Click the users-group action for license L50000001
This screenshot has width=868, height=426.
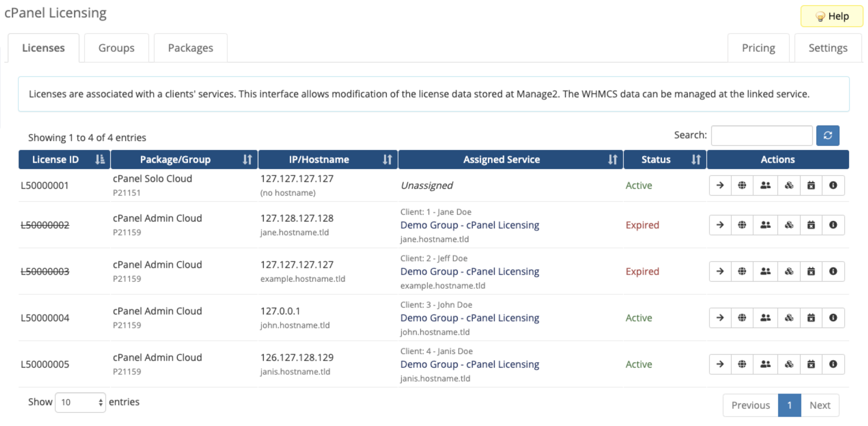[x=766, y=185]
